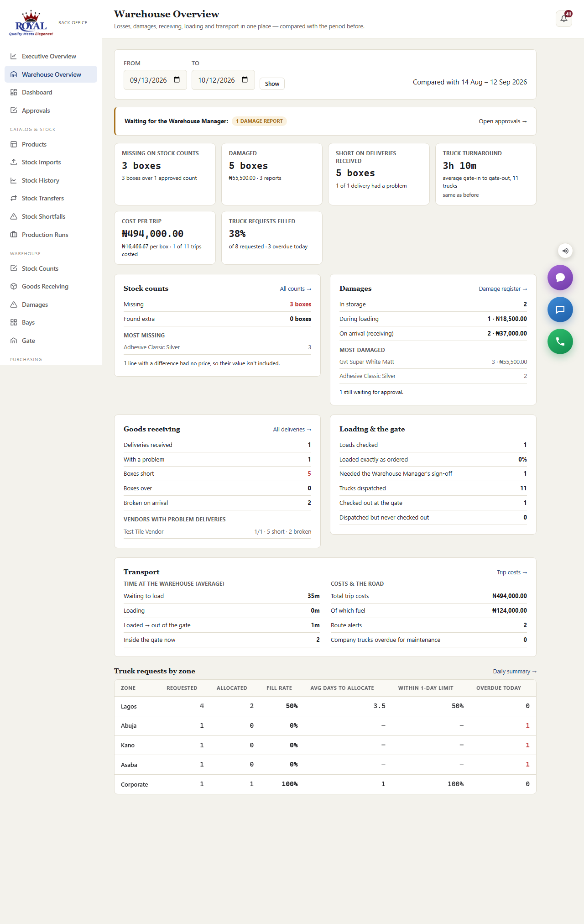584x924 pixels.
Task: Click the Dashboard grid icon
Action: coord(14,92)
